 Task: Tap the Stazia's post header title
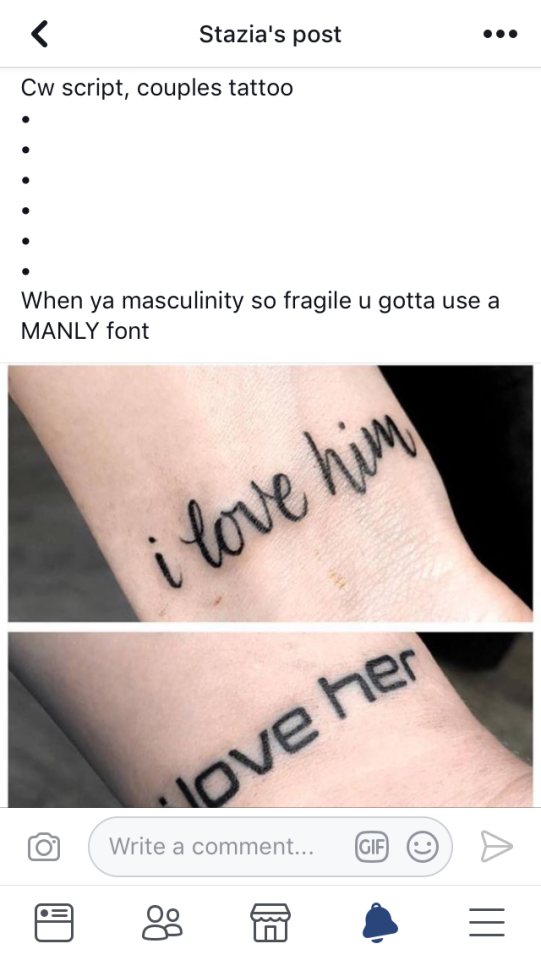coord(270,34)
